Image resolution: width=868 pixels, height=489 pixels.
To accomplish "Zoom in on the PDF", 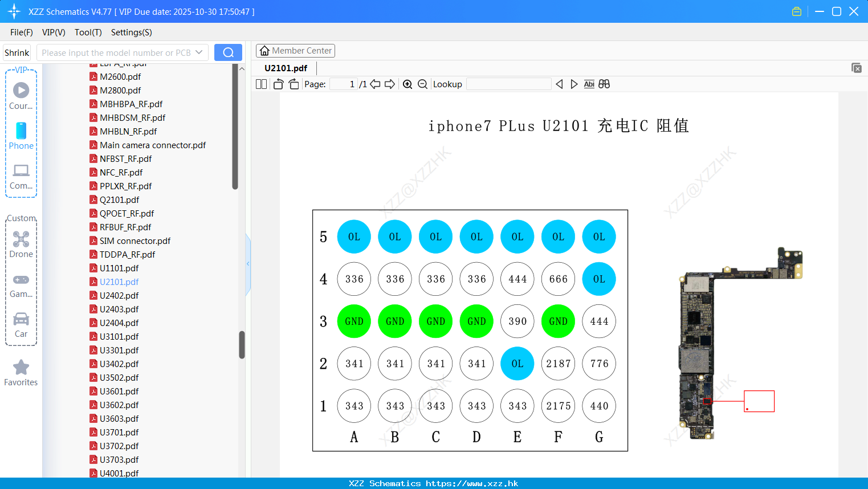I will (x=407, y=84).
